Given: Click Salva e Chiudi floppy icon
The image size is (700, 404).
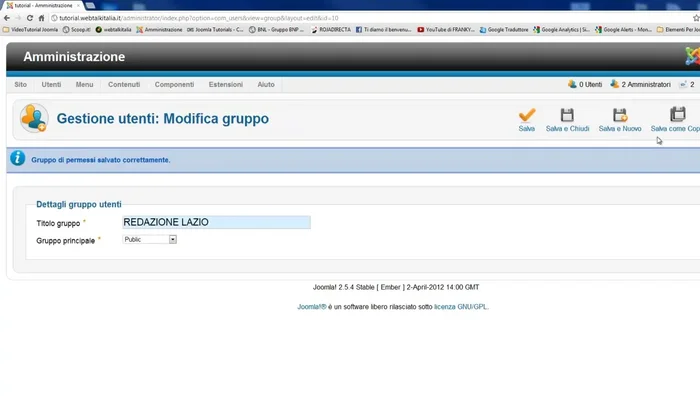Looking at the screenshot, I should click(567, 115).
